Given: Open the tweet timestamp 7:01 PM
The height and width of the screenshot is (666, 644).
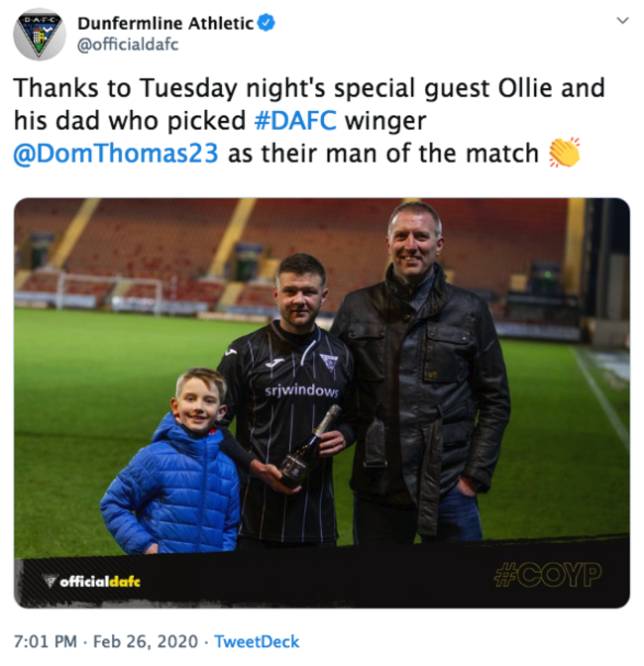Looking at the screenshot, I should pyautogui.click(x=42, y=640).
